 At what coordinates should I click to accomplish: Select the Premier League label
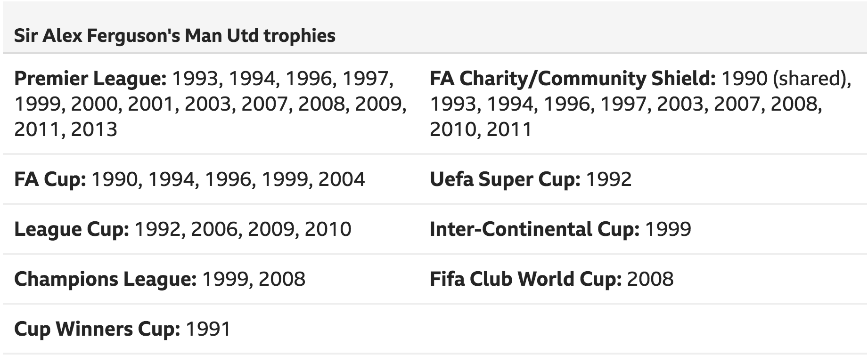pos(90,79)
